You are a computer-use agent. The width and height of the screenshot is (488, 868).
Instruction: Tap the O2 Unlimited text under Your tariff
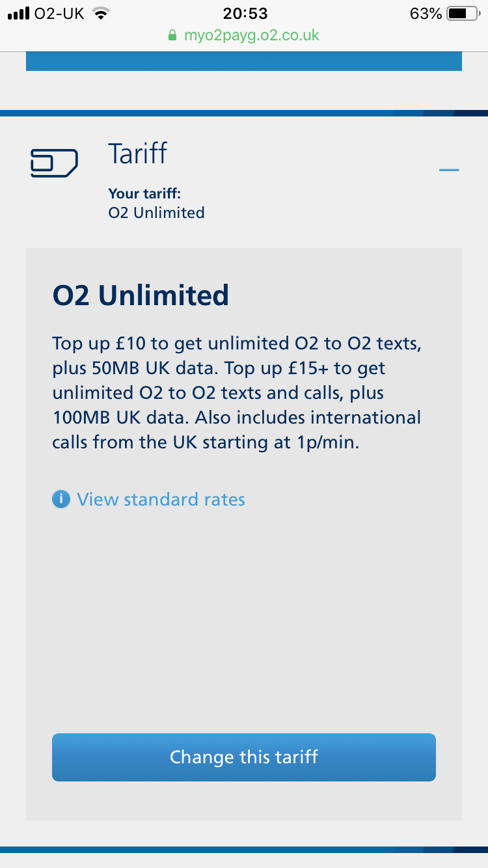[x=156, y=213]
